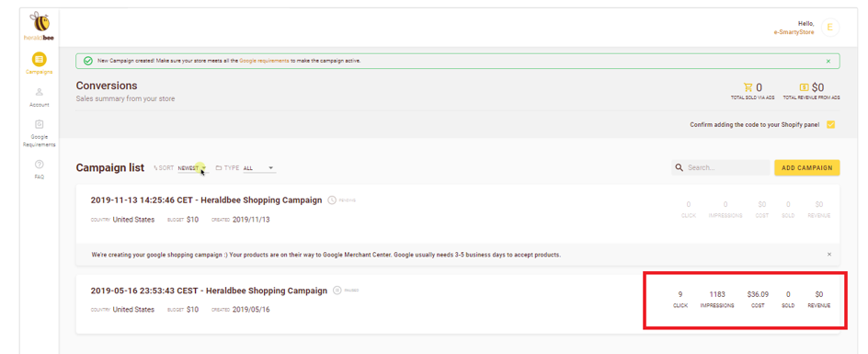The image size is (868, 354).
Task: Toggle Confirm adding the code checkbox
Action: pyautogui.click(x=830, y=125)
